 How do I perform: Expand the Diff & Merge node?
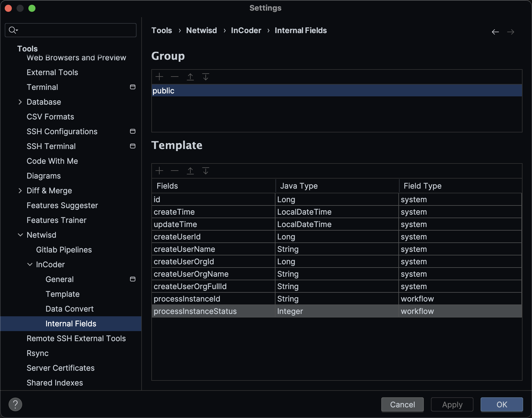click(x=20, y=191)
